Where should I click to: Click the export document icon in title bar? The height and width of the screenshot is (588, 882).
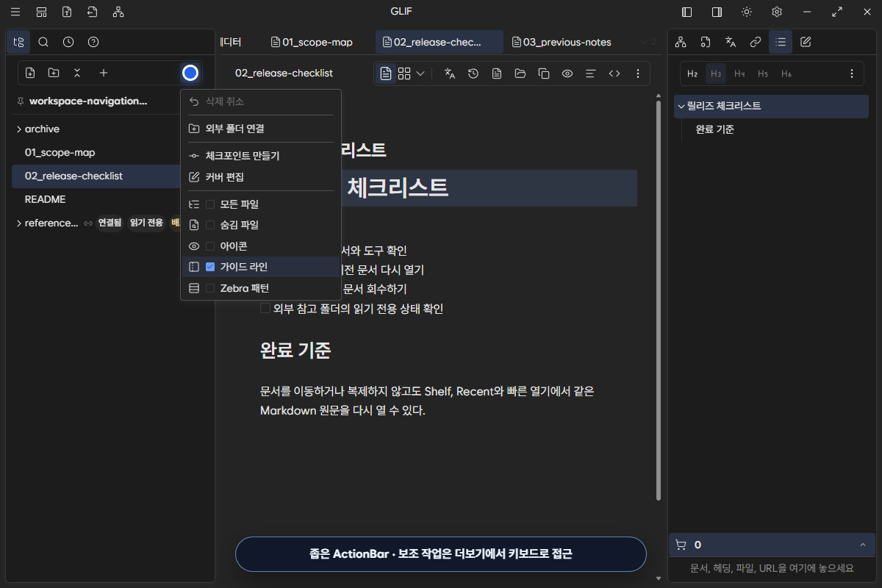click(x=67, y=12)
